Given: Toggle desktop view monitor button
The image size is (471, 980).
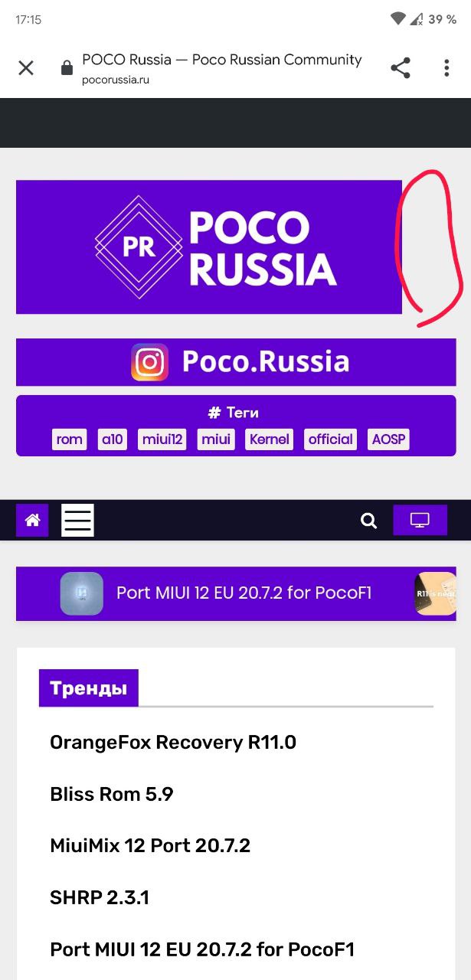Looking at the screenshot, I should (x=420, y=520).
